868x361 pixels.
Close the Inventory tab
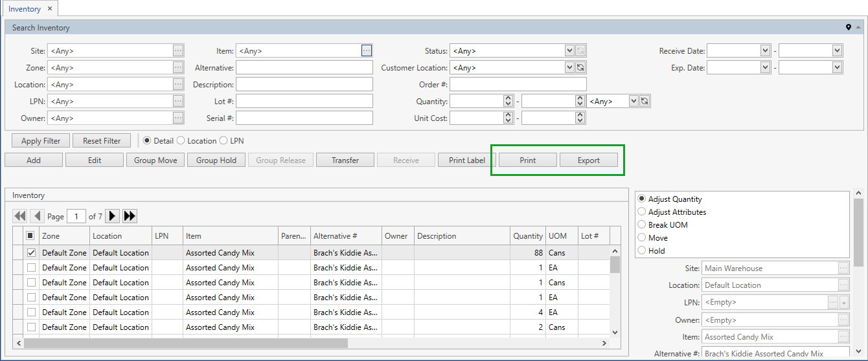[x=50, y=9]
